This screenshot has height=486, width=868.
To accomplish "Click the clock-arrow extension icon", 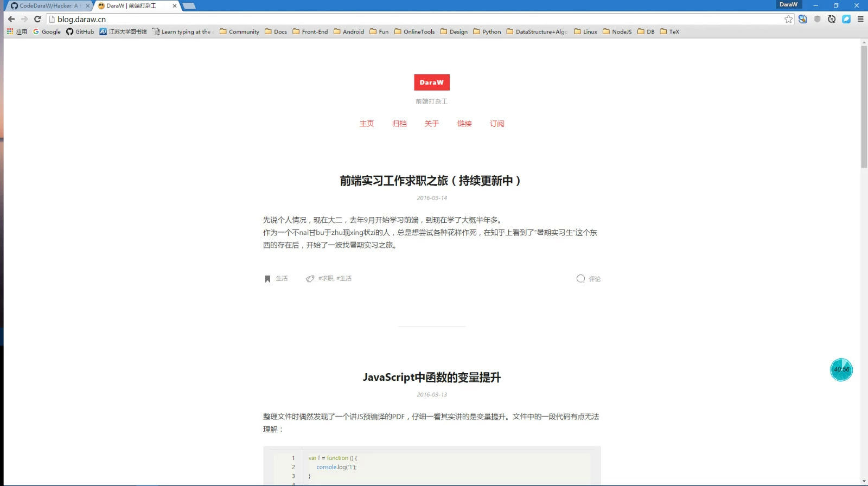I will coord(832,19).
